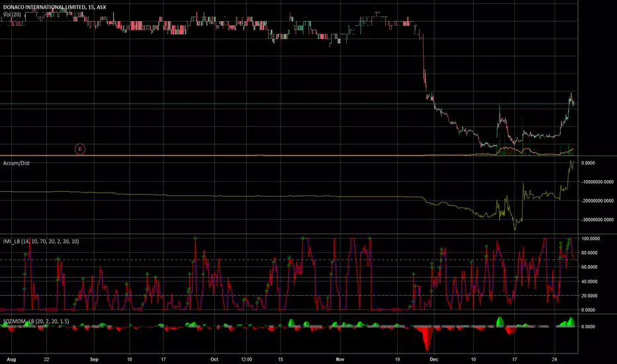617x364 pixels.
Task: Click the SQZMOM_LB indicator label
Action: click(x=36, y=321)
